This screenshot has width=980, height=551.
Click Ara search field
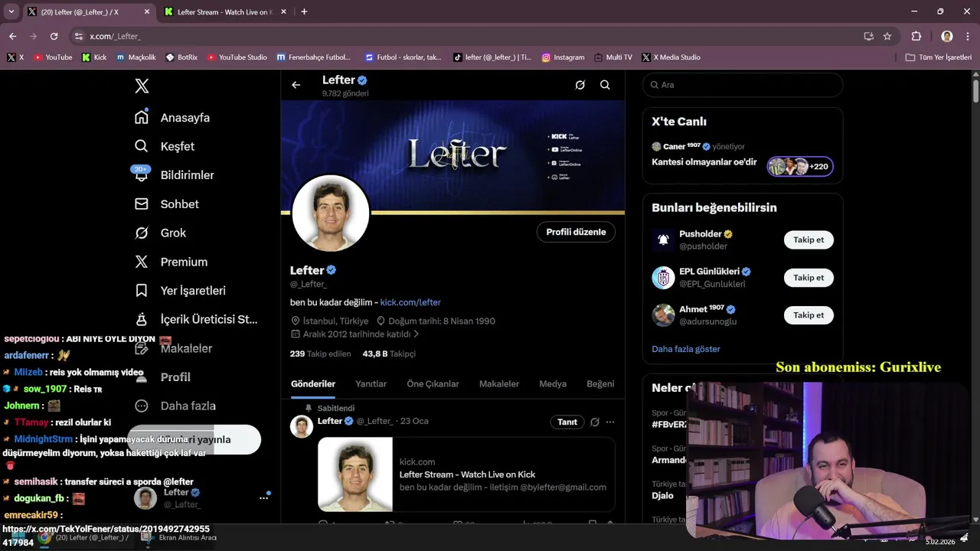[x=743, y=85]
